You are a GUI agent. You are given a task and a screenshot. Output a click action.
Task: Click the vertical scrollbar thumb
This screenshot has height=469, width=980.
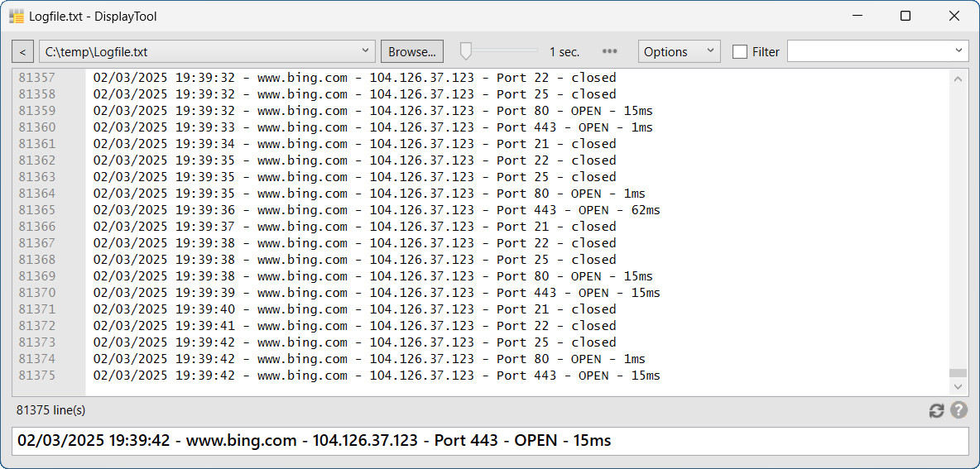click(958, 373)
